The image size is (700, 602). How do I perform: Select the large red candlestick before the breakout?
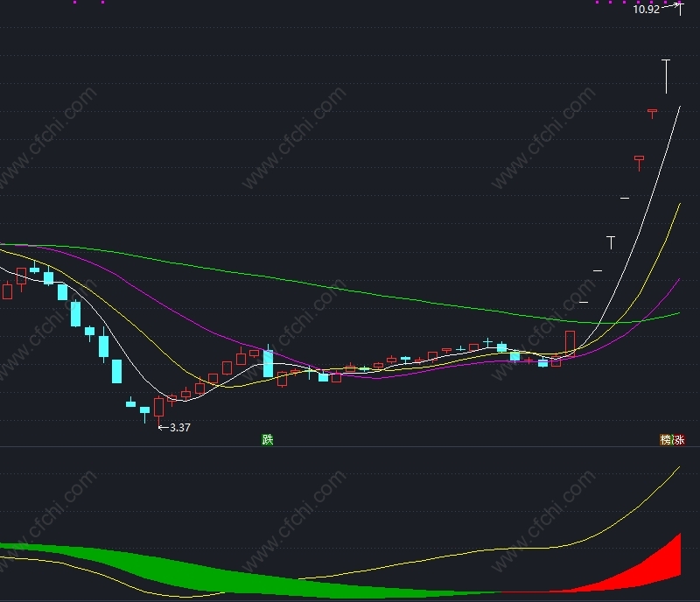(570, 343)
